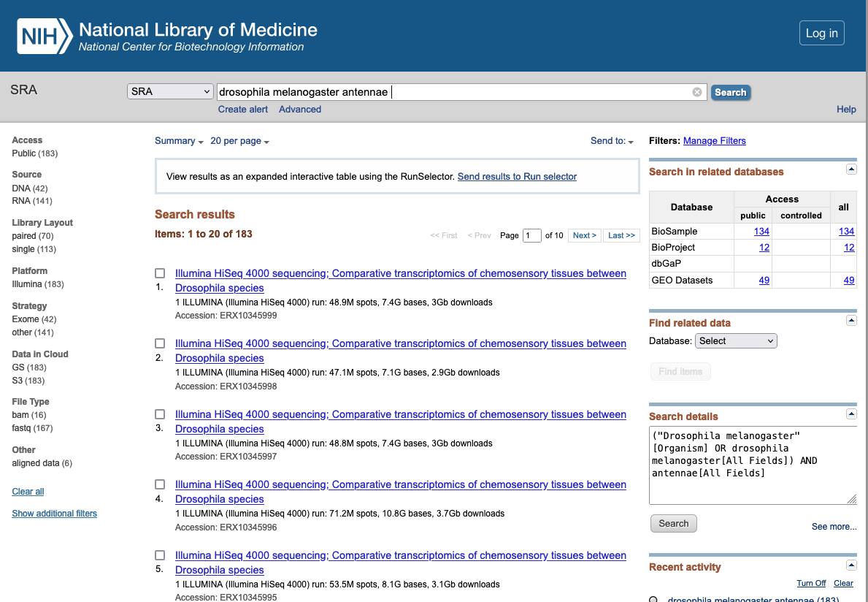The width and height of the screenshot is (868, 602).
Task: Collapse the Search details panel
Action: pyautogui.click(x=850, y=414)
